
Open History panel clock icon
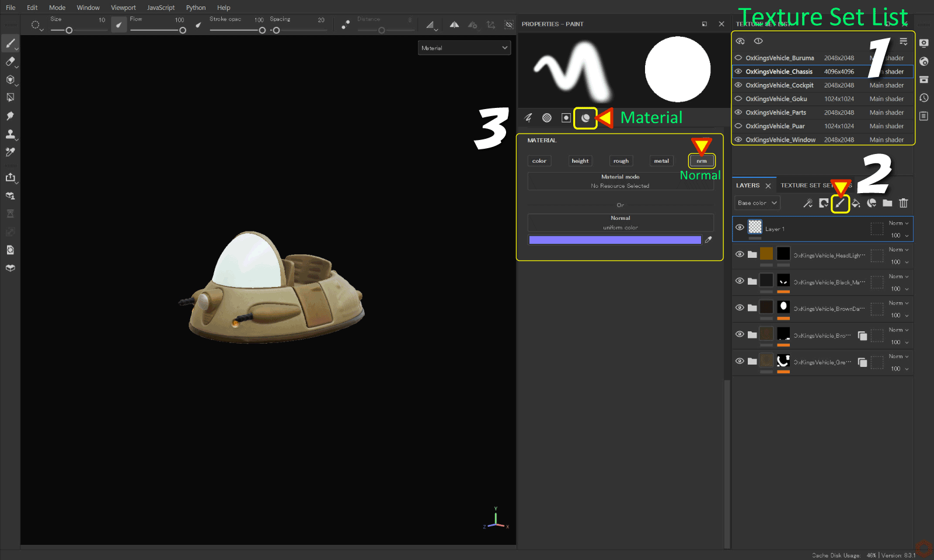(924, 98)
